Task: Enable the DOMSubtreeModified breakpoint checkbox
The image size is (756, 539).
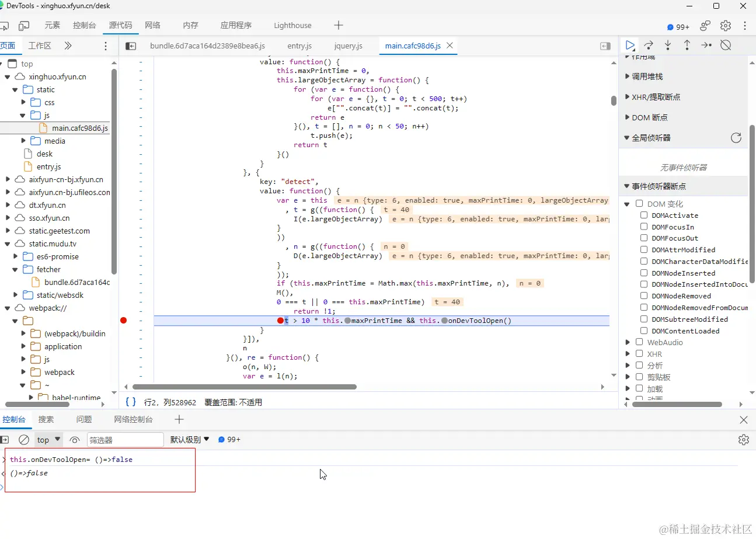Action: click(644, 319)
